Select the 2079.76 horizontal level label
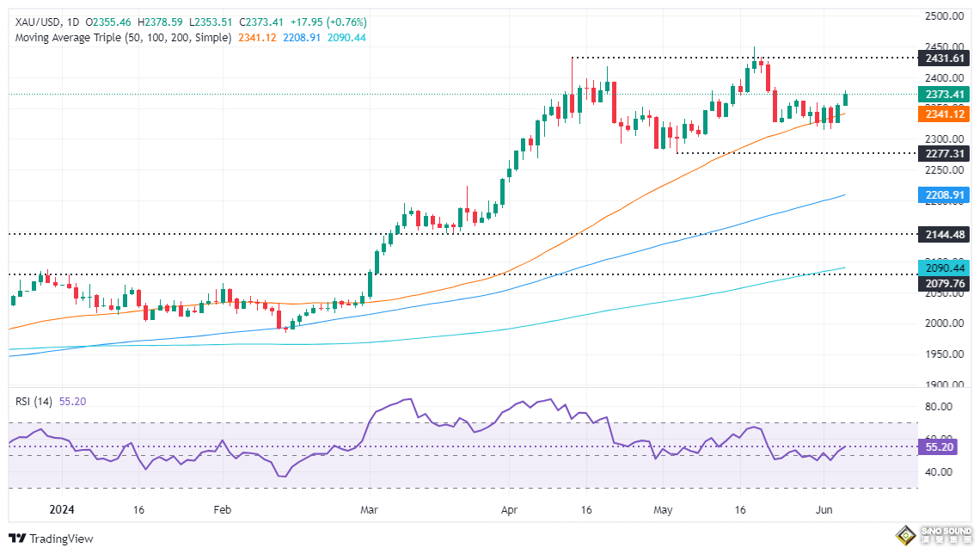 946,281
